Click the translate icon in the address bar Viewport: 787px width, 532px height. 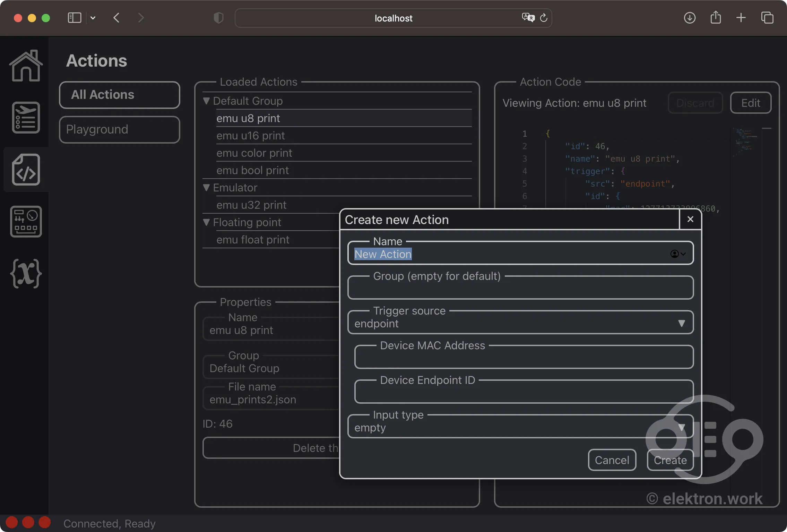(x=528, y=17)
